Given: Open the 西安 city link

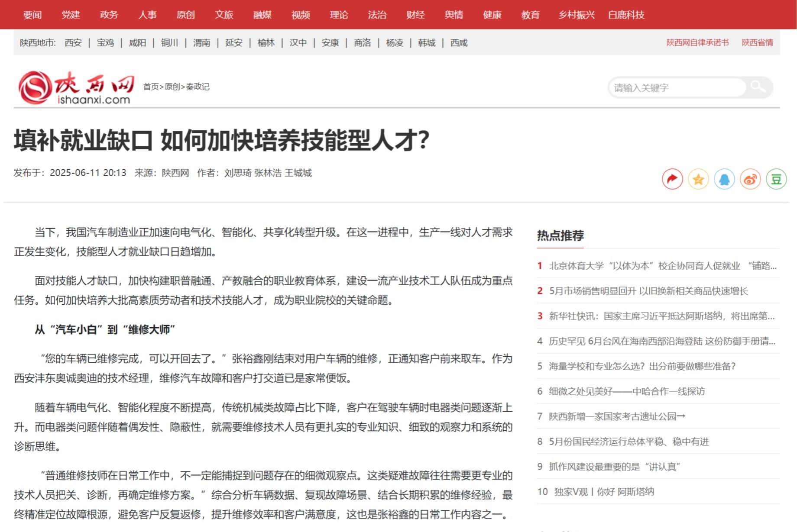Looking at the screenshot, I should point(73,42).
